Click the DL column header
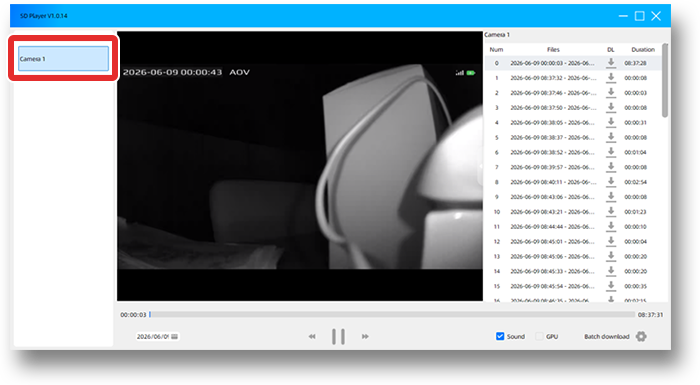 tap(611, 50)
